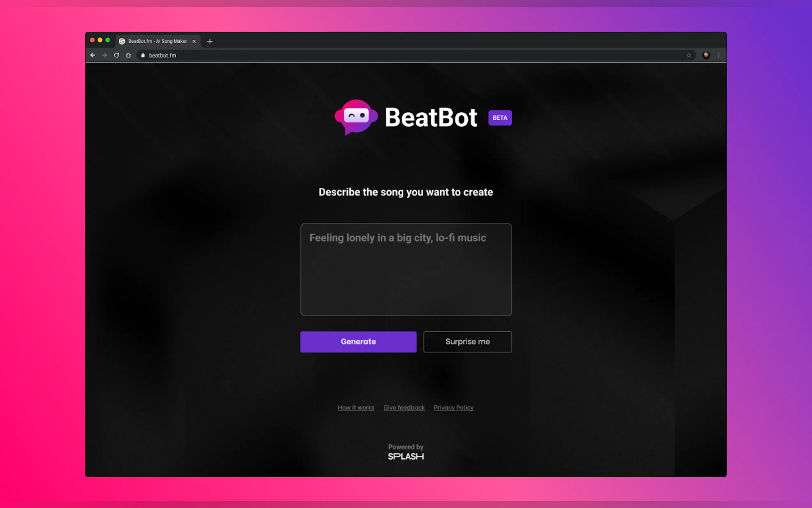
Task: Click the BeatBot title text
Action: (x=431, y=118)
